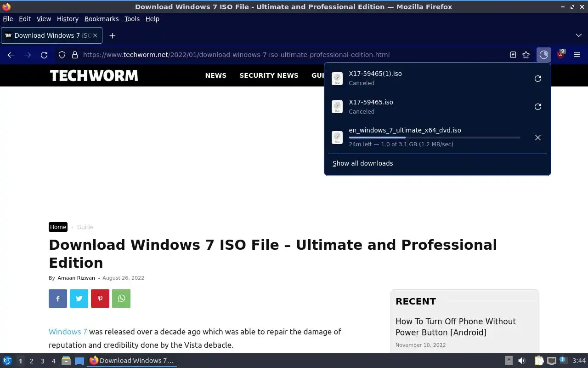Open How To Turn Off Phone Without Power Button article
This screenshot has height=368, width=588.
tap(455, 327)
